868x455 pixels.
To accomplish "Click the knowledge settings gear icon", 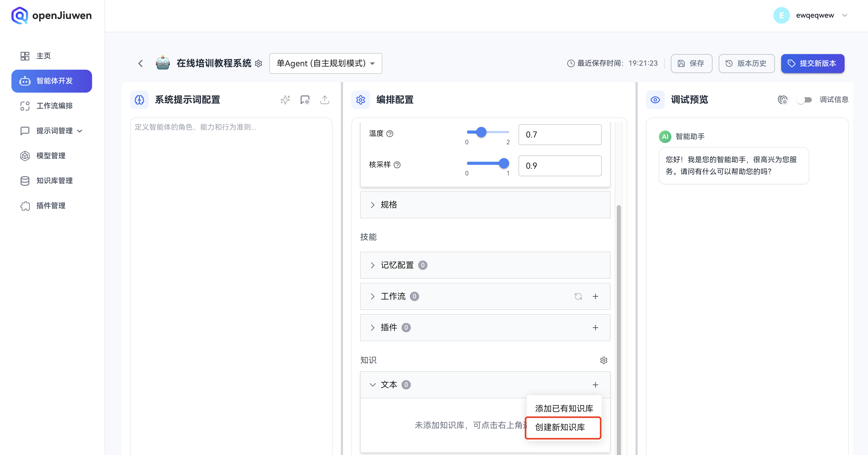I will [604, 360].
